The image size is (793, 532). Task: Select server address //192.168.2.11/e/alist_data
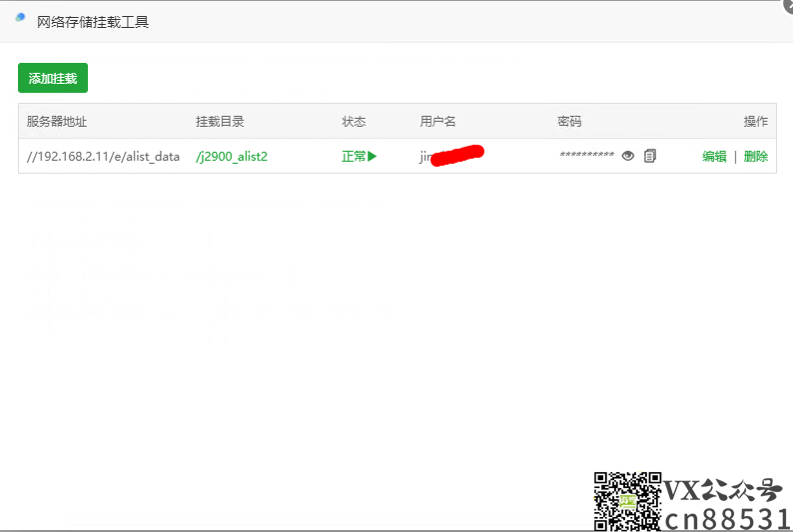[x=103, y=157]
